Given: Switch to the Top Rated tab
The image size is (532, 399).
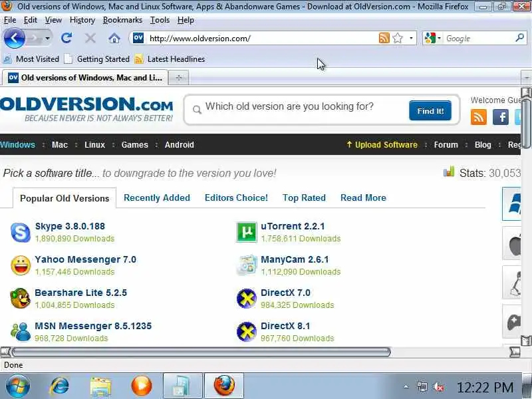Looking at the screenshot, I should (304, 198).
